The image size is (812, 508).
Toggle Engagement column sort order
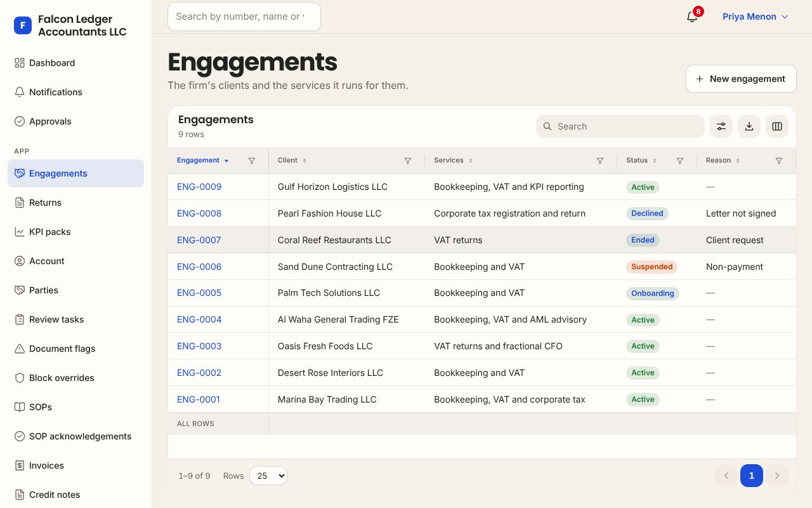203,161
